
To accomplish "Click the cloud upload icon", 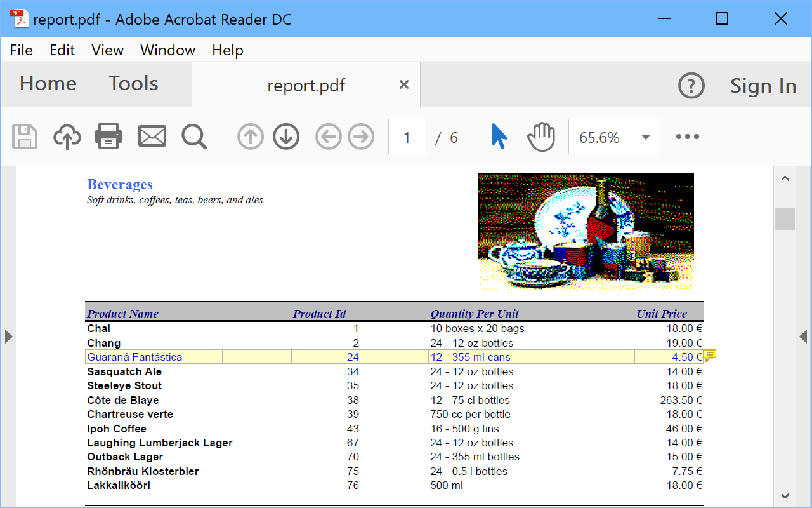I will coord(67,137).
